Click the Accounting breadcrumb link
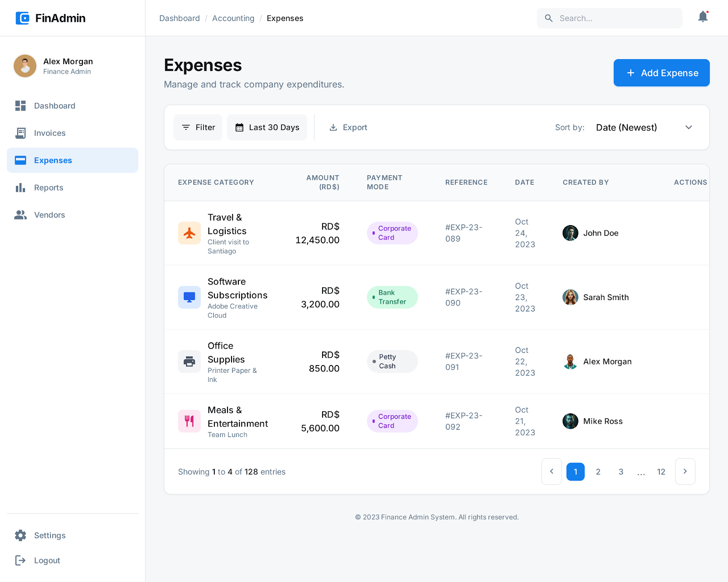The width and height of the screenshot is (728, 582). click(233, 18)
